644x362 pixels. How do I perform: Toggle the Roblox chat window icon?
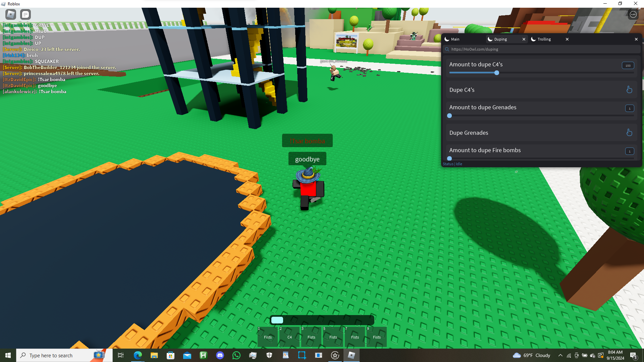(x=25, y=14)
